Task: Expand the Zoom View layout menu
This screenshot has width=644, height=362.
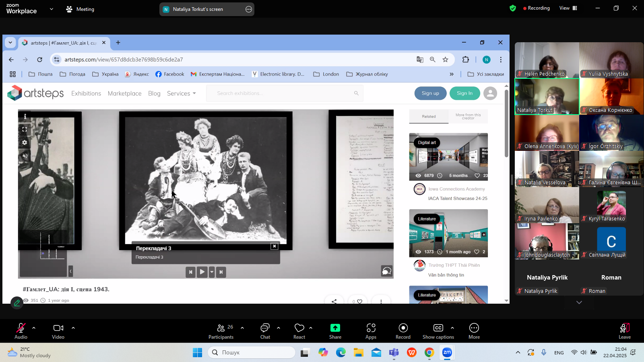Action: pyautogui.click(x=568, y=8)
